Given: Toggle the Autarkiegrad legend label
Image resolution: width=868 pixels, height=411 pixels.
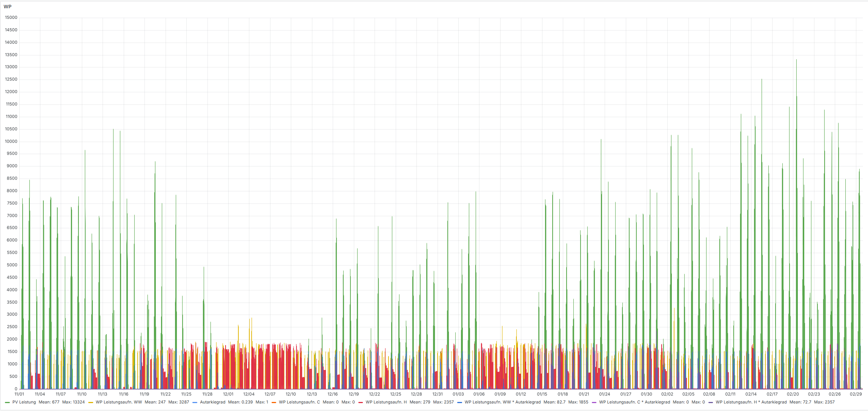Looking at the screenshot, I should pyautogui.click(x=212, y=402).
